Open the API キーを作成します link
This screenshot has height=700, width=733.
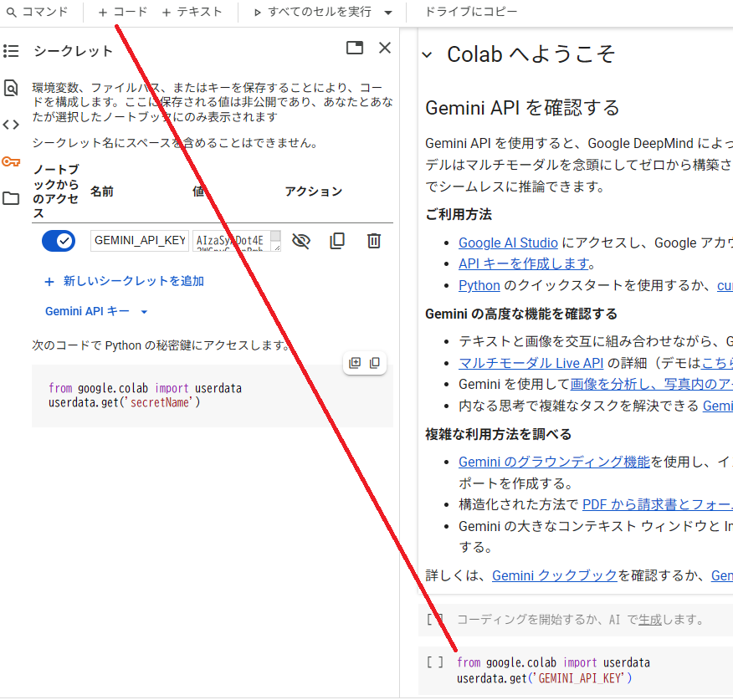click(x=524, y=263)
